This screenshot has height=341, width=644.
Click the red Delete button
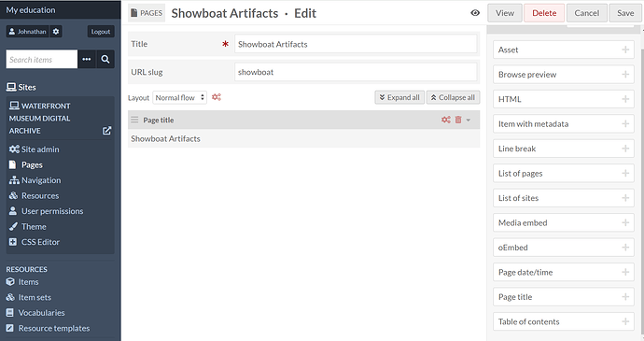(544, 13)
